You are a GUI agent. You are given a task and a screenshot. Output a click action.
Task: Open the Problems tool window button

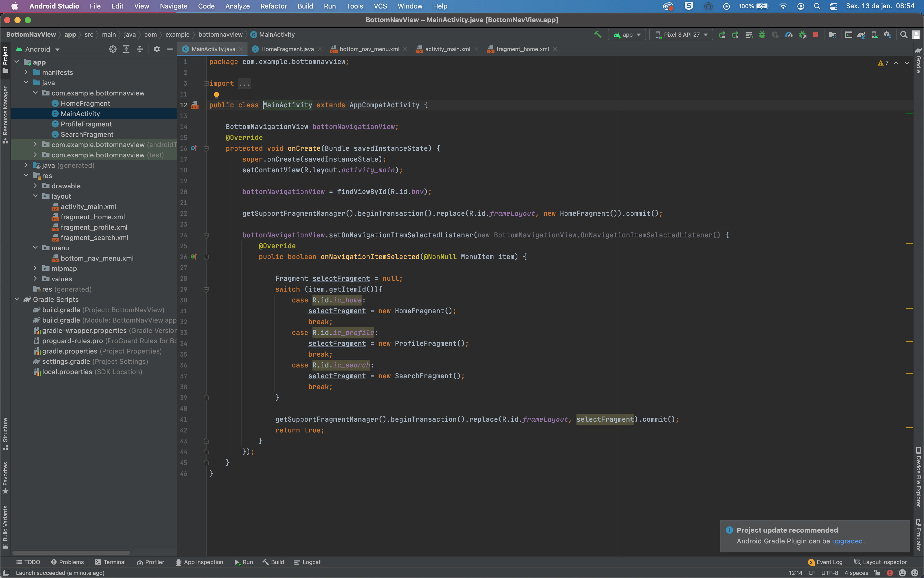[67, 562]
